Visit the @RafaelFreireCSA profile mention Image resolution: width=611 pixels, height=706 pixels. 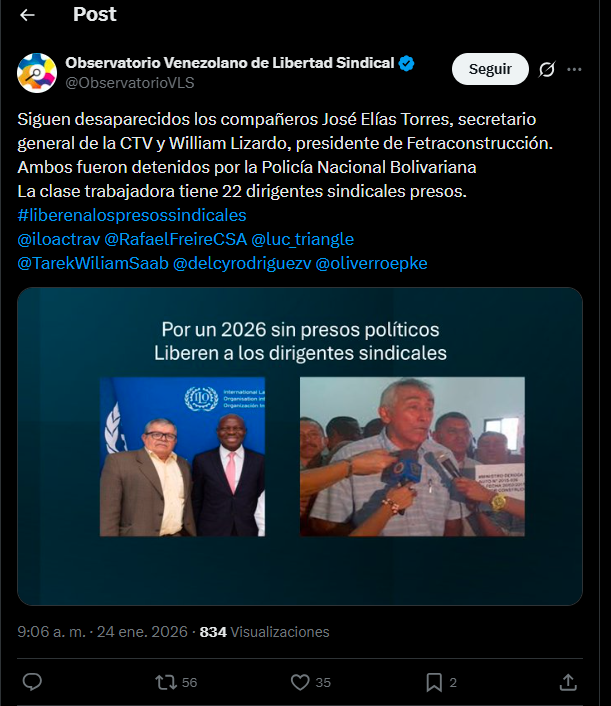coord(175,240)
